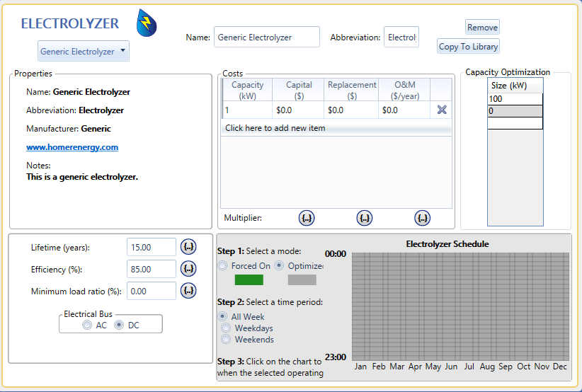582x392 pixels.
Task: Click Copy To Library button
Action: [468, 47]
